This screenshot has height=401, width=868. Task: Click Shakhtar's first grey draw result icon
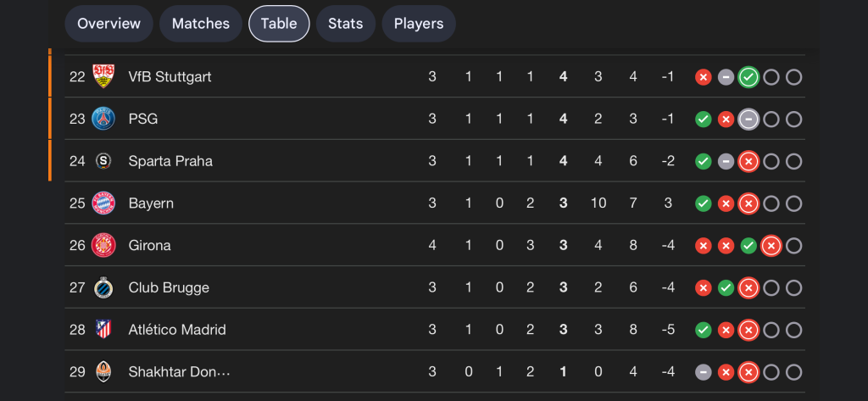coord(703,372)
